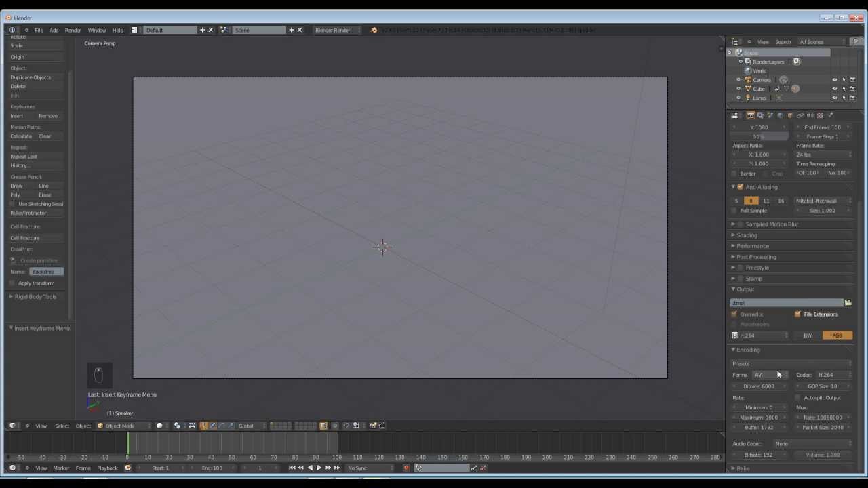Image resolution: width=868 pixels, height=488 pixels.
Task: Click the OpenGL render animation icon
Action: coord(382,426)
